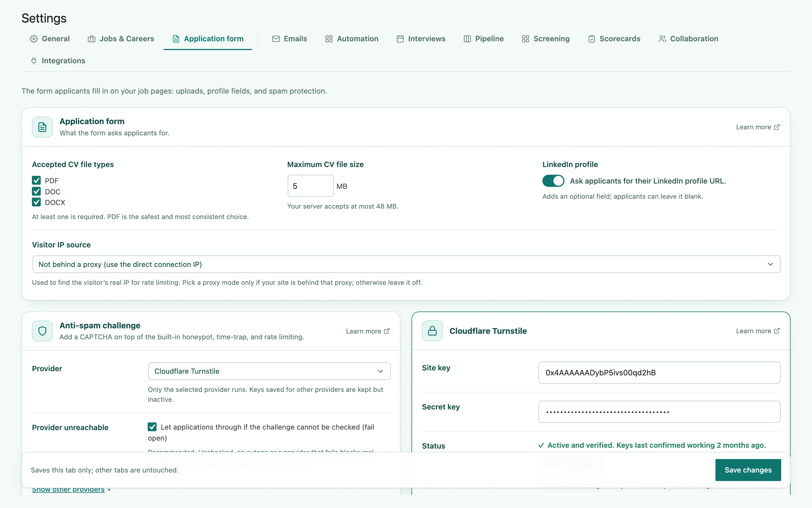The image size is (812, 508).
Task: Click the Secret key input field
Action: [659, 411]
